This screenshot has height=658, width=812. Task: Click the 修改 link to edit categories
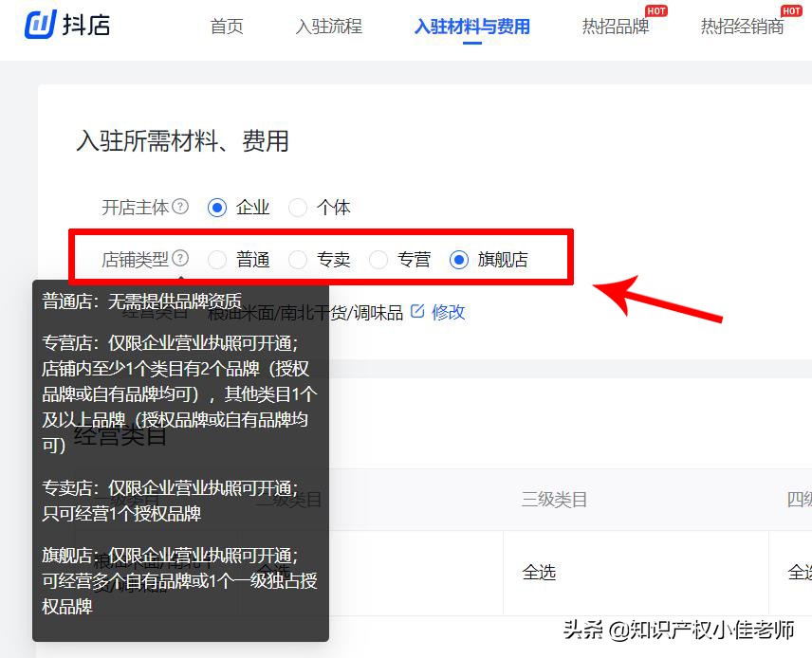point(448,312)
